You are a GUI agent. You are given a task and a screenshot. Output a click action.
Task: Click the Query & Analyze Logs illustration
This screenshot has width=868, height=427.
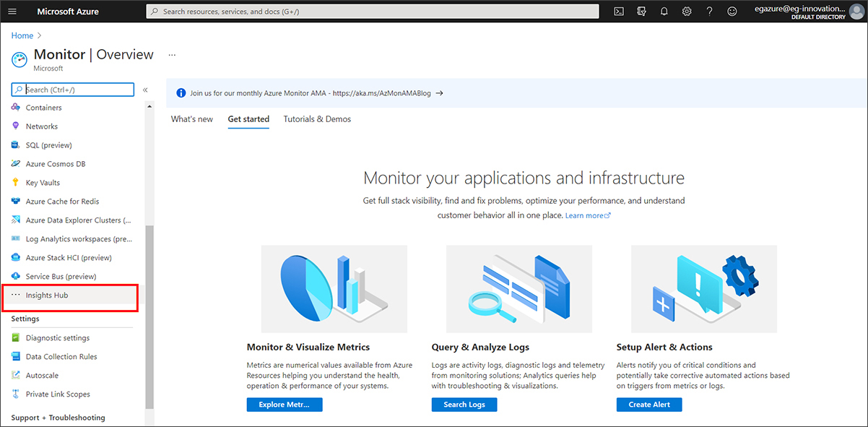pos(519,289)
